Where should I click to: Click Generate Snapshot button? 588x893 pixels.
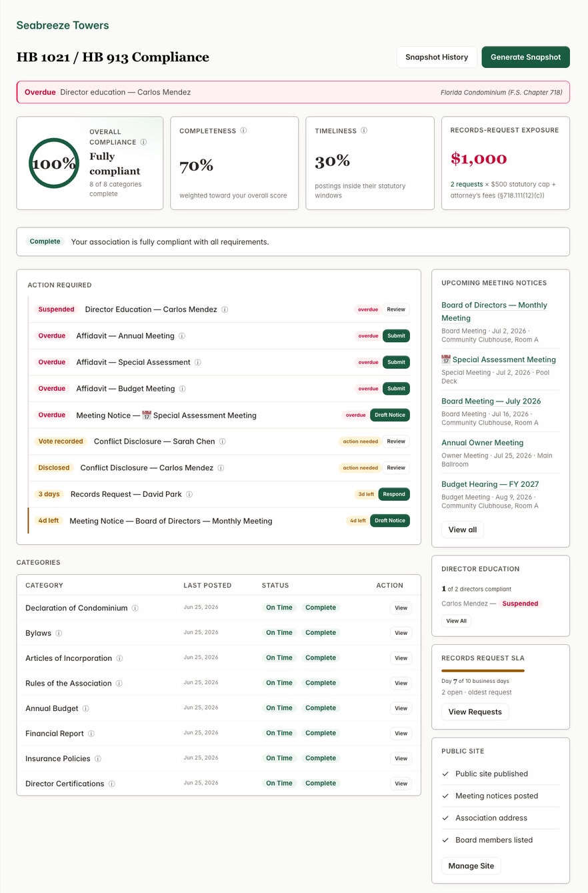[526, 57]
